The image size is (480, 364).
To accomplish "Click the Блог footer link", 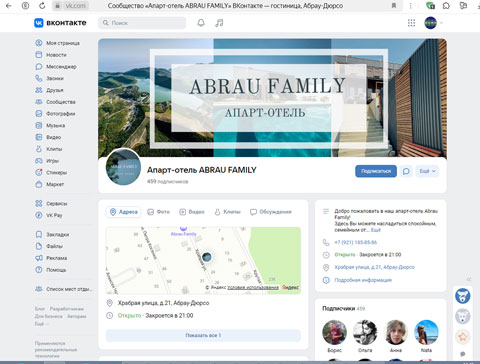I will coord(39,309).
